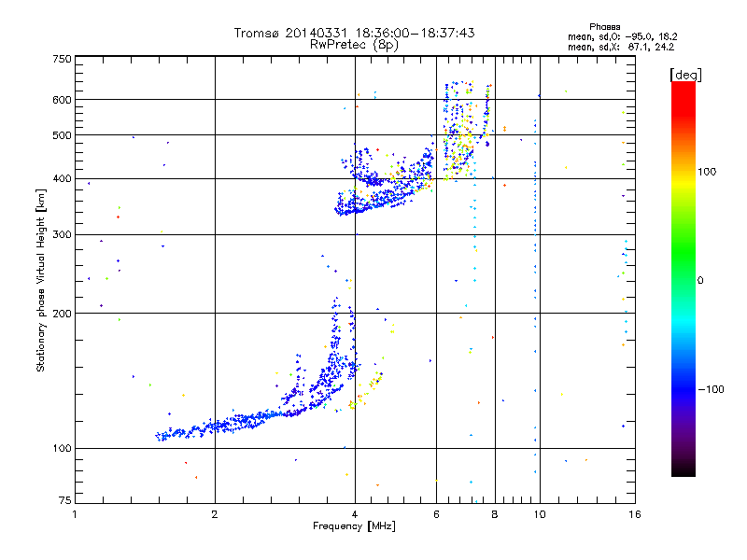Click the y-axis tick label '750'
The height and width of the screenshot is (560, 747).
[62, 59]
